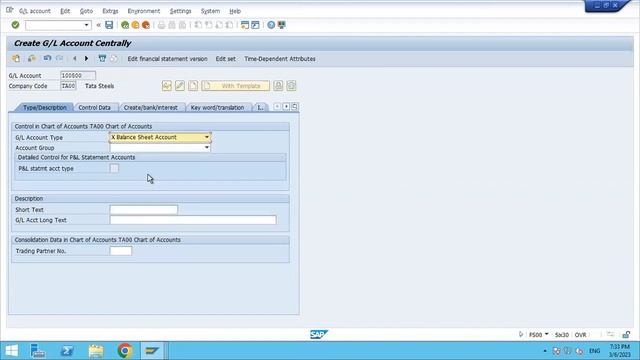This screenshot has height=360, width=640.
Task: Click the Save disk icon
Action: coord(109,25)
